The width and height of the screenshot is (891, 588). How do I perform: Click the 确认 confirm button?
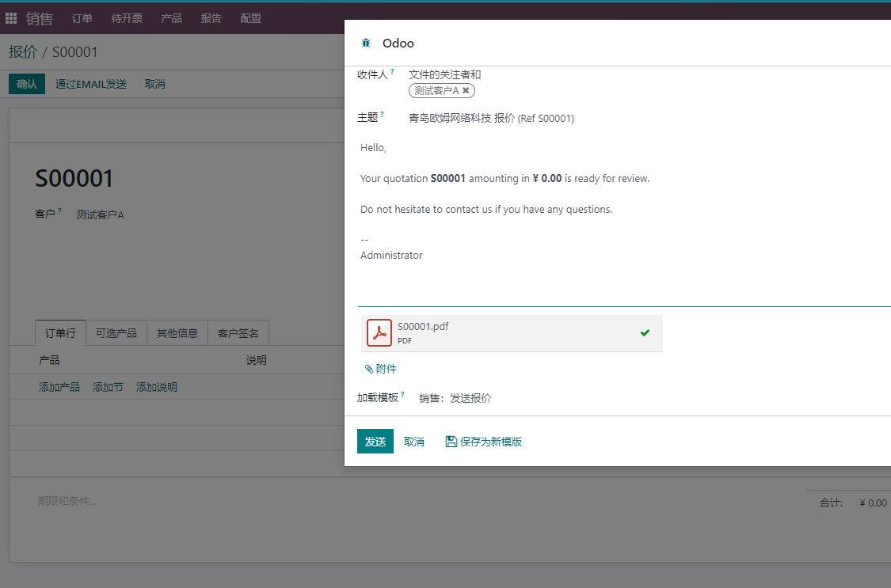click(x=27, y=84)
